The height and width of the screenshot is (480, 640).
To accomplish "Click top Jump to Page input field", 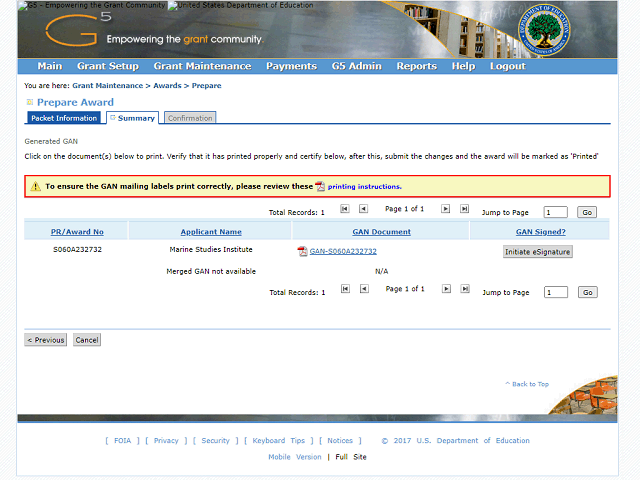I will point(556,212).
